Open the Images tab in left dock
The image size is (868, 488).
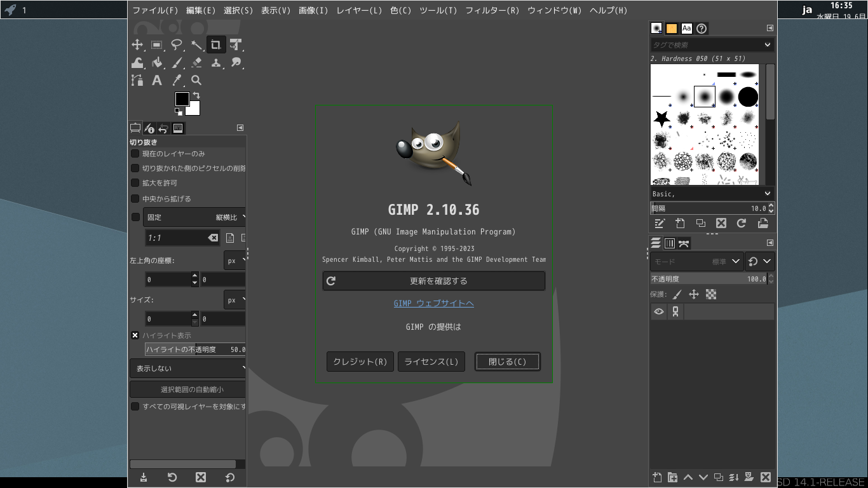pos(178,128)
